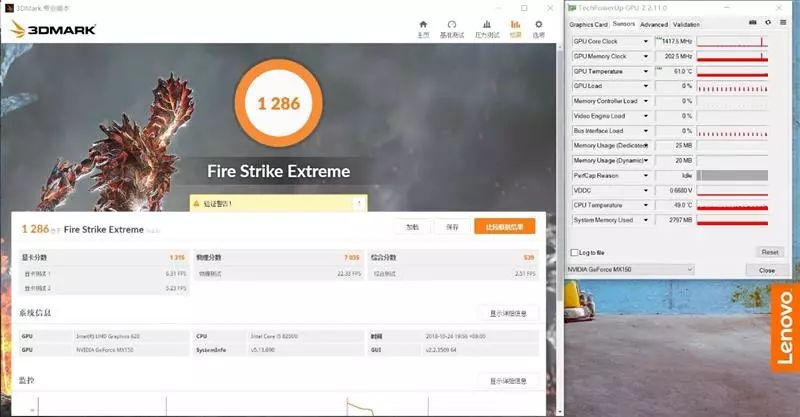Click the 3DMark title bar app icon
The height and width of the screenshot is (417, 800).
point(9,8)
